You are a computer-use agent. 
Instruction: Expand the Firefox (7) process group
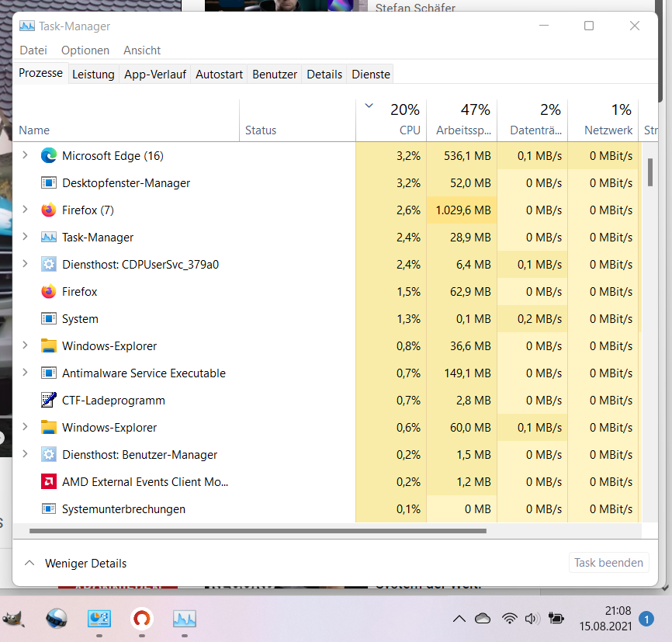pyautogui.click(x=25, y=210)
